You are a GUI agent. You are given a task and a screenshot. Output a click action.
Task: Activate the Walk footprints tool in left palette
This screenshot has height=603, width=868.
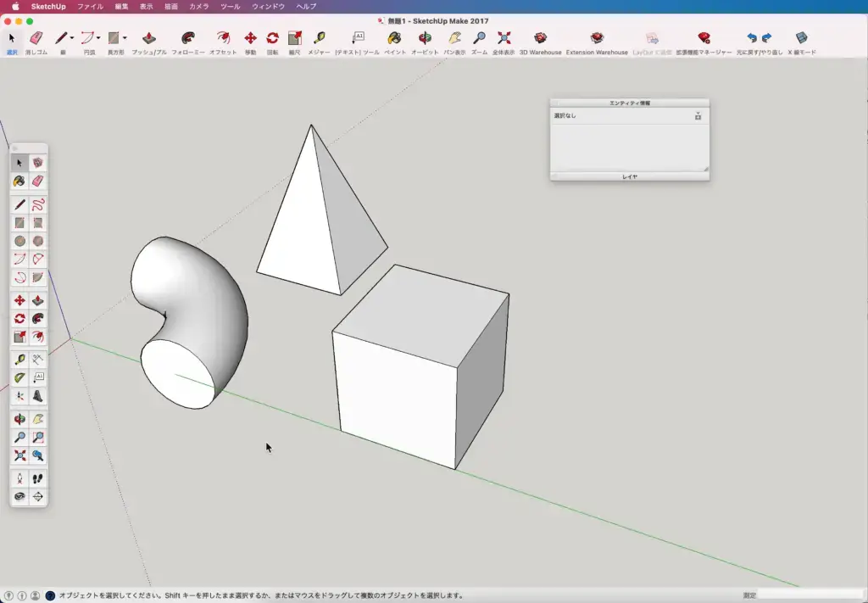tap(37, 478)
